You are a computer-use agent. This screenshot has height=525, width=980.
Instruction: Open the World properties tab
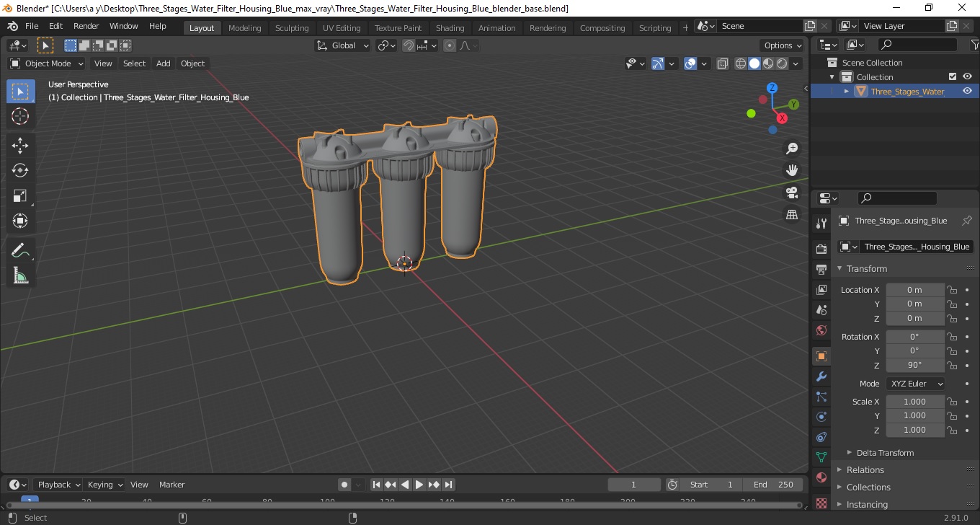[821, 330]
